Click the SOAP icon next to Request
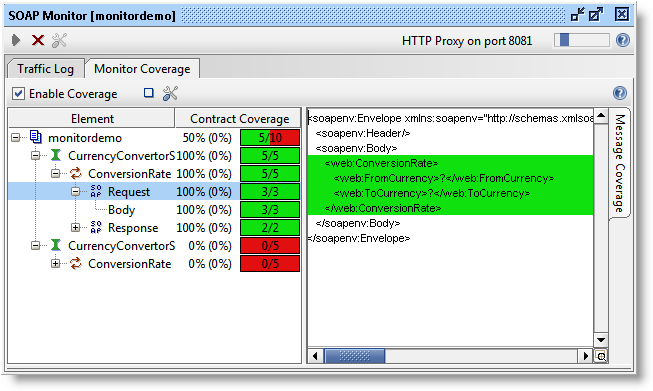This screenshot has height=391, width=653. coord(96,191)
